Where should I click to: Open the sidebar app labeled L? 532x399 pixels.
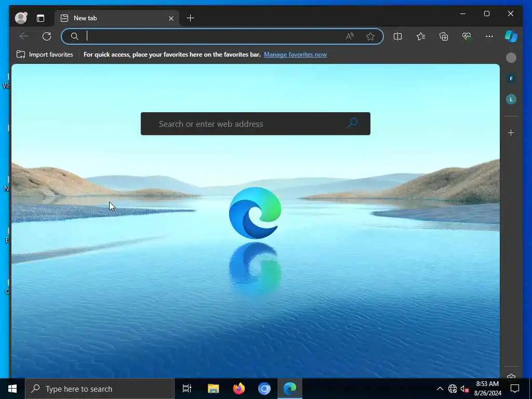click(x=511, y=99)
